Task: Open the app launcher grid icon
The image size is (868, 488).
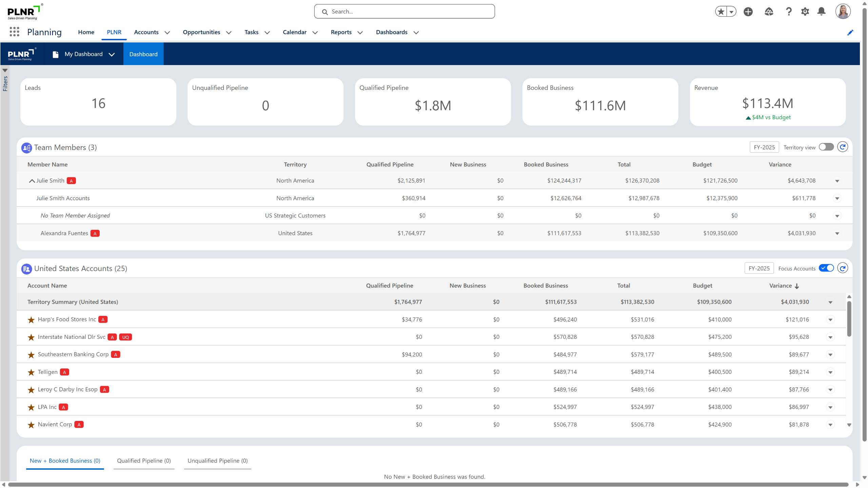Action: pyautogui.click(x=14, y=32)
